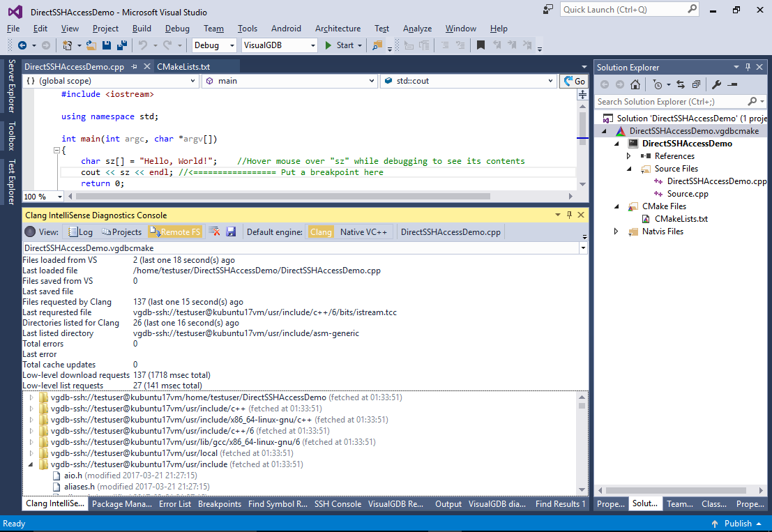Click the Search Solution Explorer input field

[672, 101]
